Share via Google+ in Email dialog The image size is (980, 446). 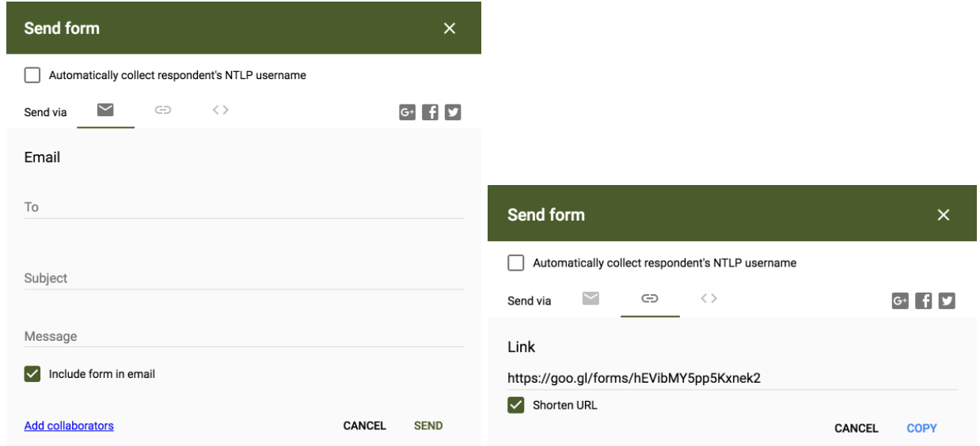[407, 112]
